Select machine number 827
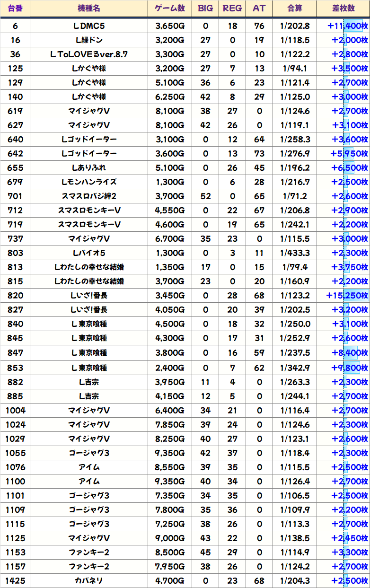 15,310
